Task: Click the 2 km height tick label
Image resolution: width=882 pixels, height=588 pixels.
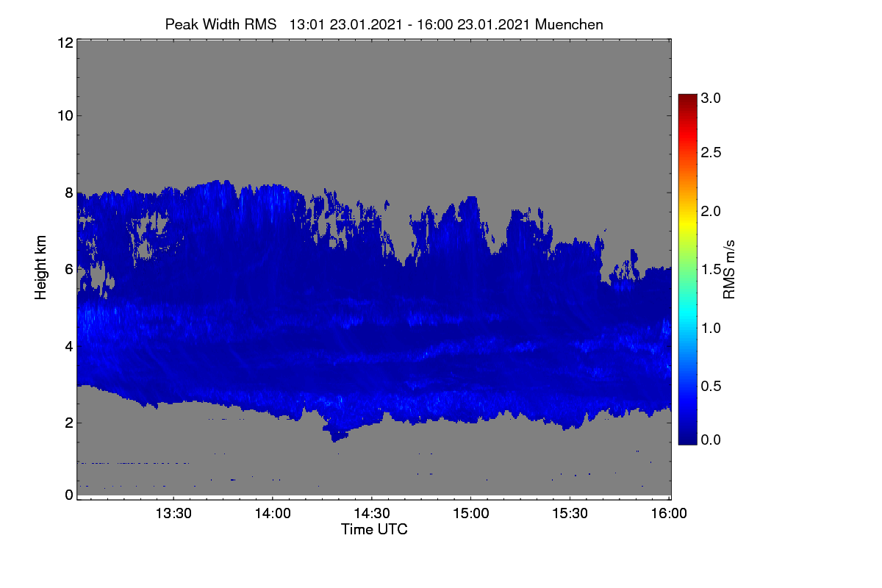Action: [69, 422]
